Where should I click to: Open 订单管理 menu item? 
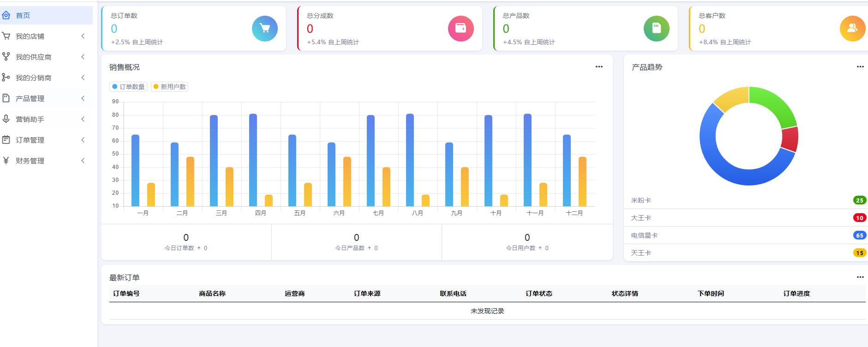(x=46, y=140)
